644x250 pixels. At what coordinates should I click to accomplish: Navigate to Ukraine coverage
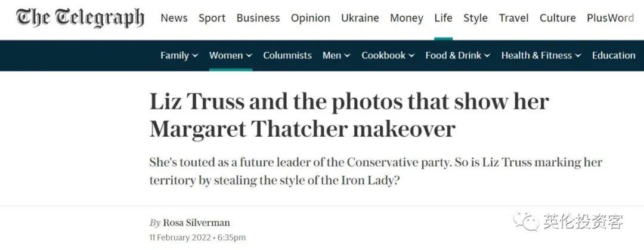[x=360, y=18]
